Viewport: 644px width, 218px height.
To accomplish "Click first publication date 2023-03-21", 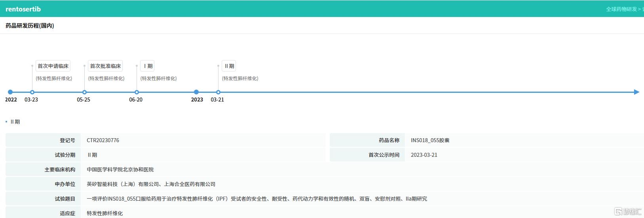I will pos(424,155).
